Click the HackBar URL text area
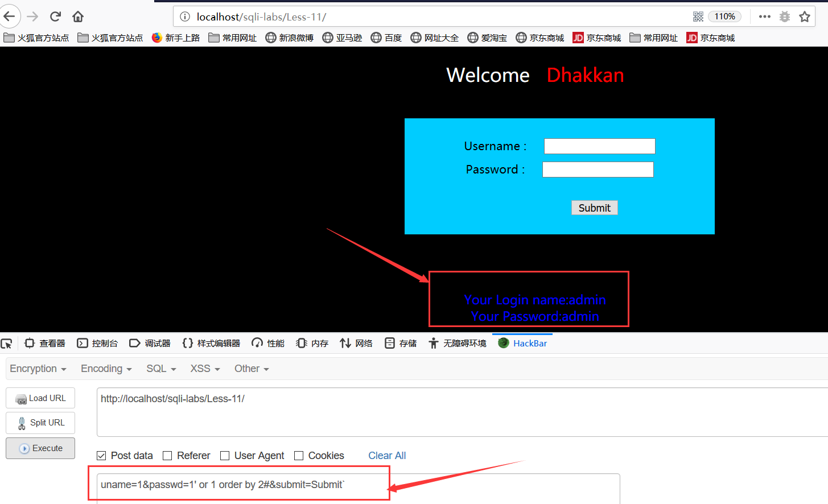The height and width of the screenshot is (504, 828). click(x=462, y=412)
